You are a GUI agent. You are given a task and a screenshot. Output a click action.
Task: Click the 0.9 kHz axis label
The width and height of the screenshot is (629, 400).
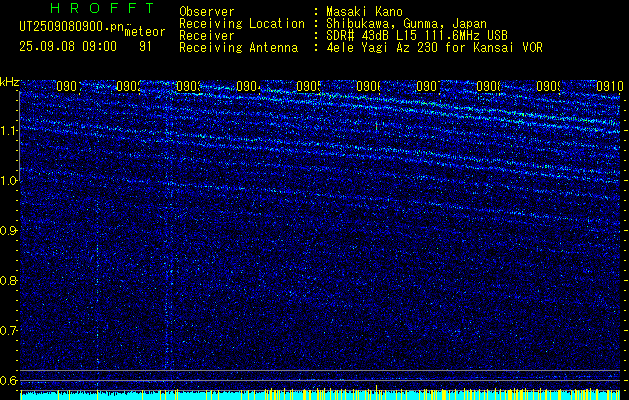(x=9, y=231)
